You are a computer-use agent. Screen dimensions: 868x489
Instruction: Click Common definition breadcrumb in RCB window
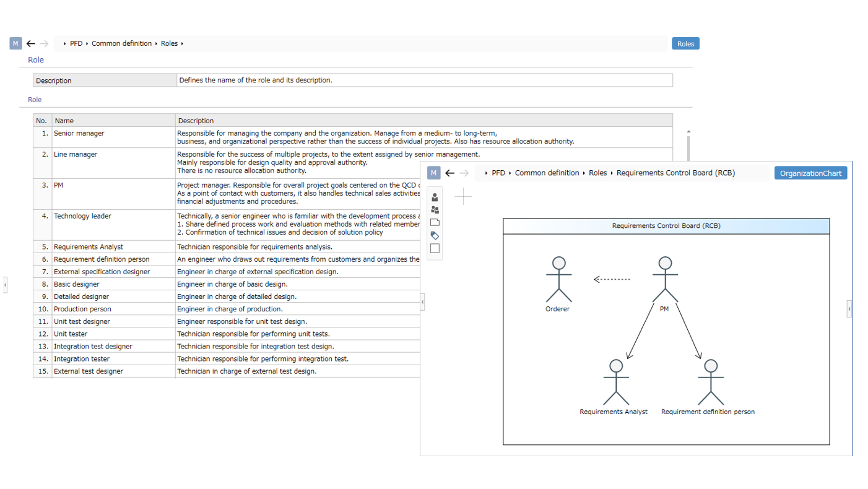pyautogui.click(x=547, y=173)
